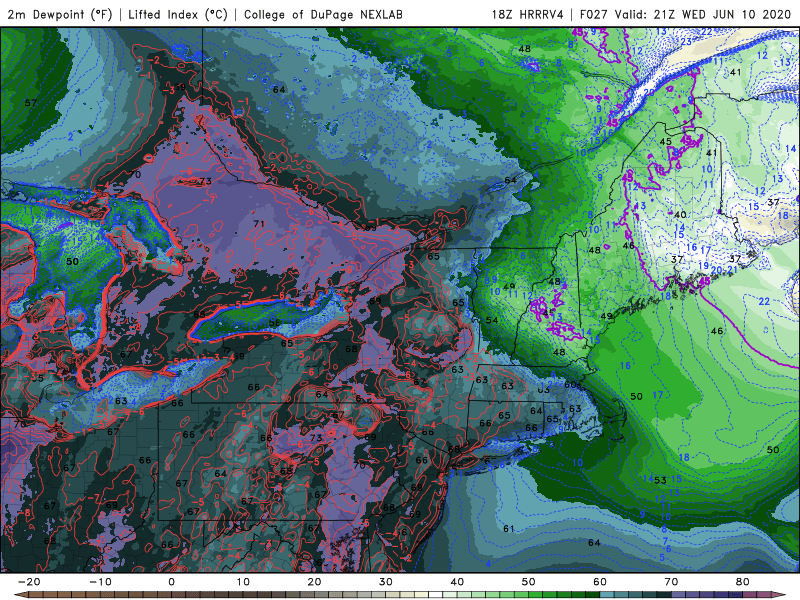The height and width of the screenshot is (600, 800).
Task: Click the 70 label on the color scale
Action: click(x=671, y=582)
